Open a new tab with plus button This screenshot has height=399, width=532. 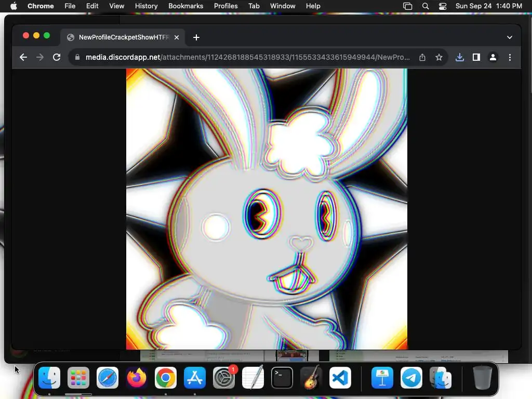[196, 37]
